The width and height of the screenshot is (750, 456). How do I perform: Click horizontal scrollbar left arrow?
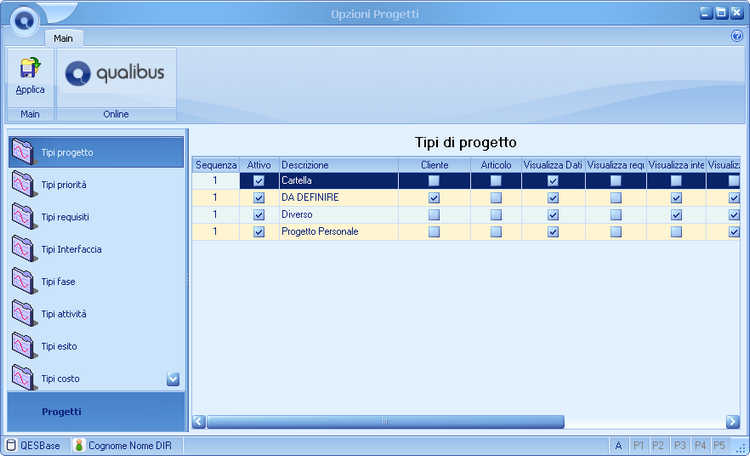pyautogui.click(x=199, y=422)
